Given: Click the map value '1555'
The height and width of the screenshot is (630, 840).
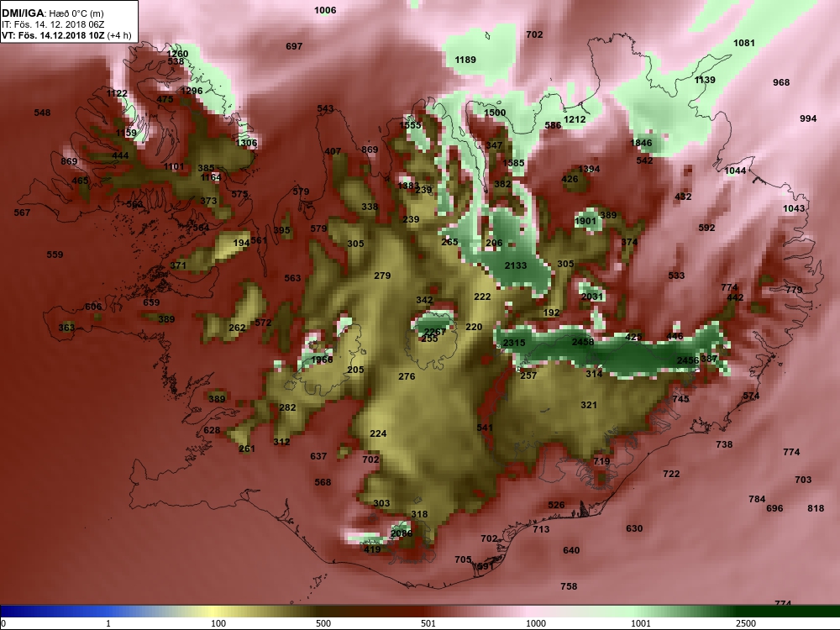Looking at the screenshot, I should pyautogui.click(x=411, y=125).
